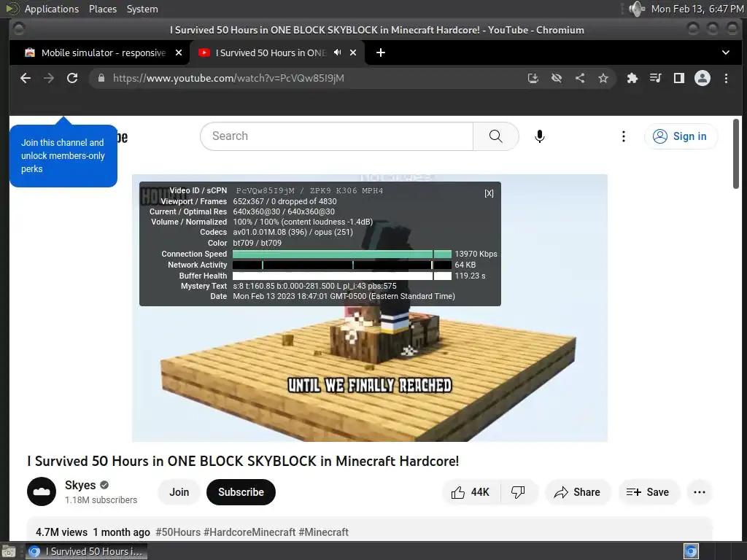Close the Mobile simulator tab

[179, 52]
